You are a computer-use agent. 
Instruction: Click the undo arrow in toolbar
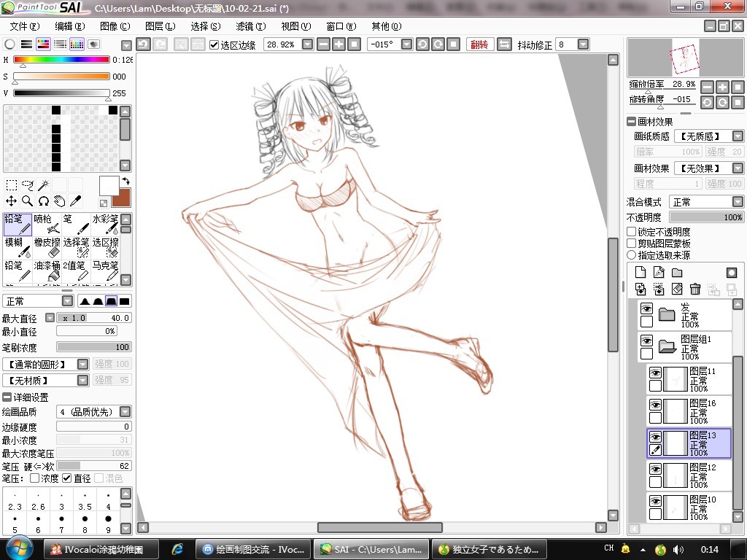(x=144, y=44)
